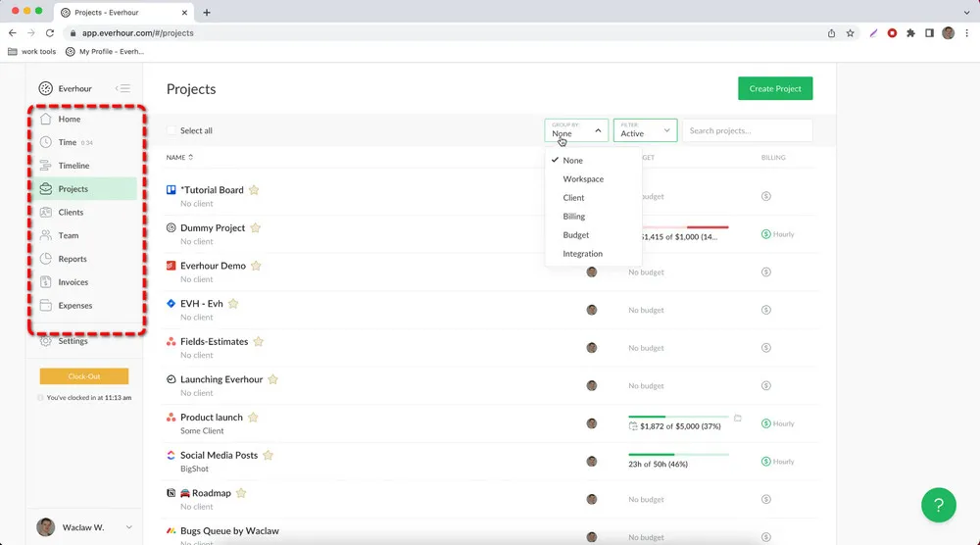Open Invoices from the sidebar

[73, 282]
